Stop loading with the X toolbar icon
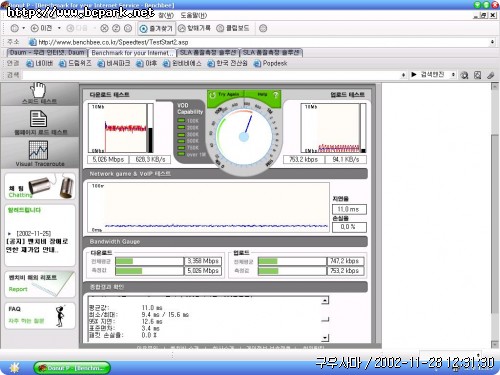The width and height of the screenshot is (500, 375). coord(104,28)
